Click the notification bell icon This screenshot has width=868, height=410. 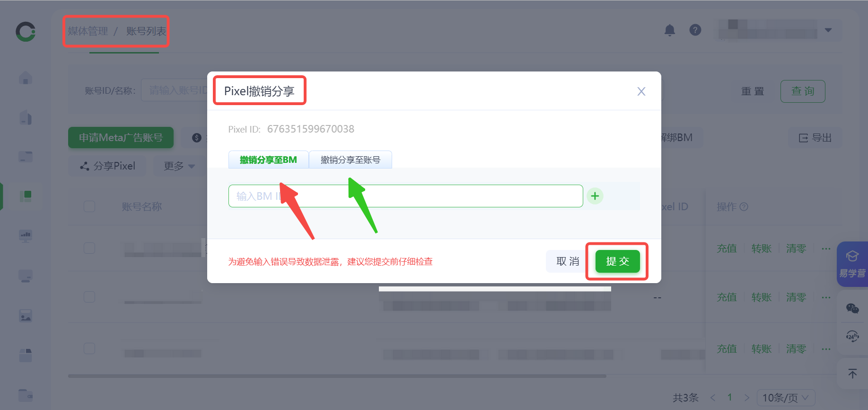[669, 30]
